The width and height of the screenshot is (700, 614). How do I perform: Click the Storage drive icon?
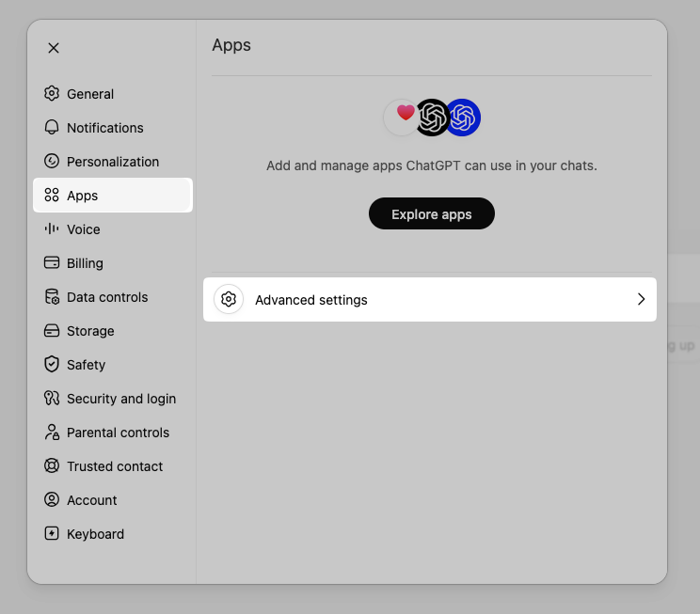tap(52, 331)
